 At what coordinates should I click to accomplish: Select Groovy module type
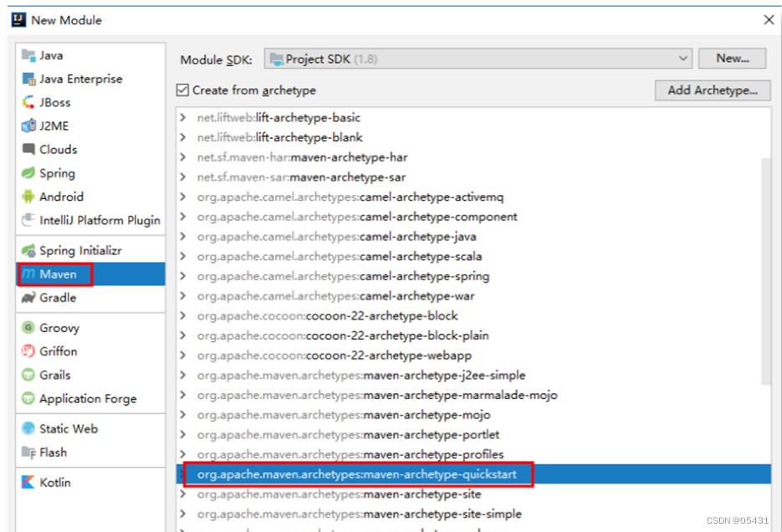tap(90, 328)
